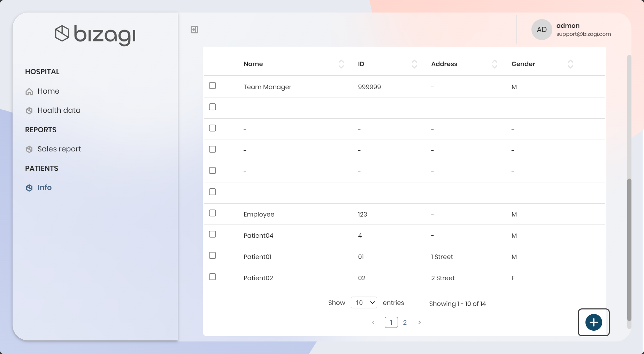The width and height of the screenshot is (644, 354).
Task: Check the first empty row checkbox below Team Manager
Action: (x=213, y=107)
